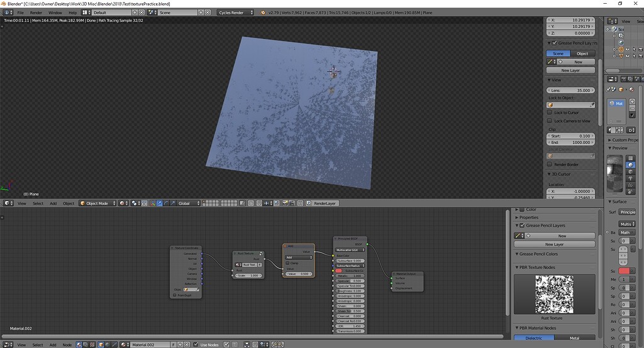The height and width of the screenshot is (348, 644).
Task: Select the translate manipulator arrow icon
Action: (159, 204)
